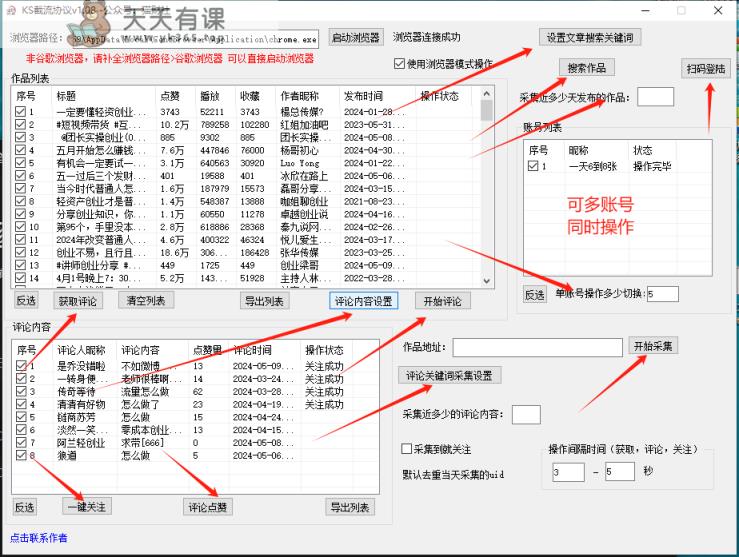
Task: Uncheck row 1 in the 作品列表
Action: click(x=21, y=112)
